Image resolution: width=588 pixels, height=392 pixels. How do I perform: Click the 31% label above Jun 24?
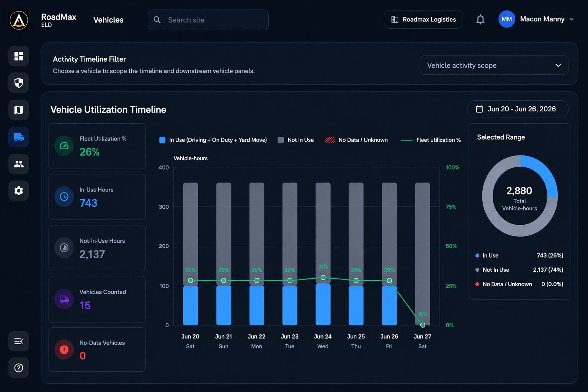tap(323, 267)
